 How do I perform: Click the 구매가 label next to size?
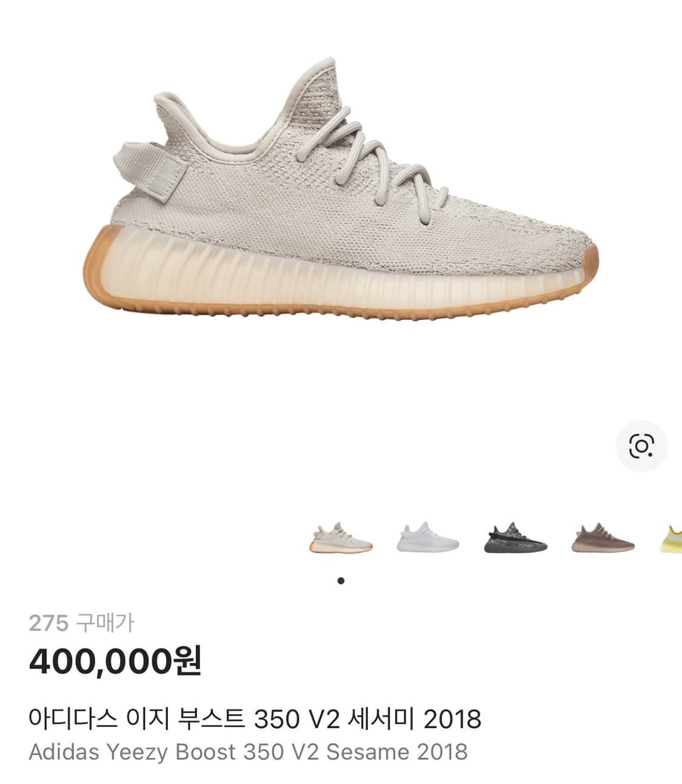105,623
